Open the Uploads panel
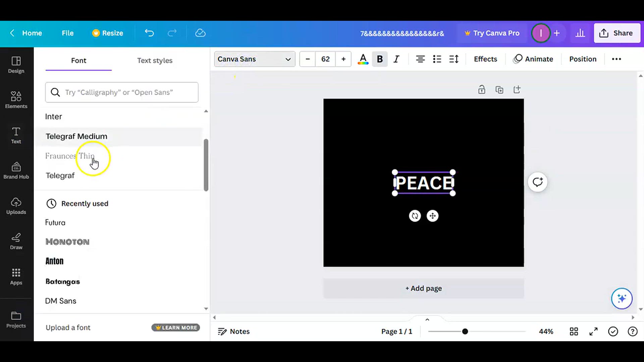The image size is (644, 362). pyautogui.click(x=16, y=206)
